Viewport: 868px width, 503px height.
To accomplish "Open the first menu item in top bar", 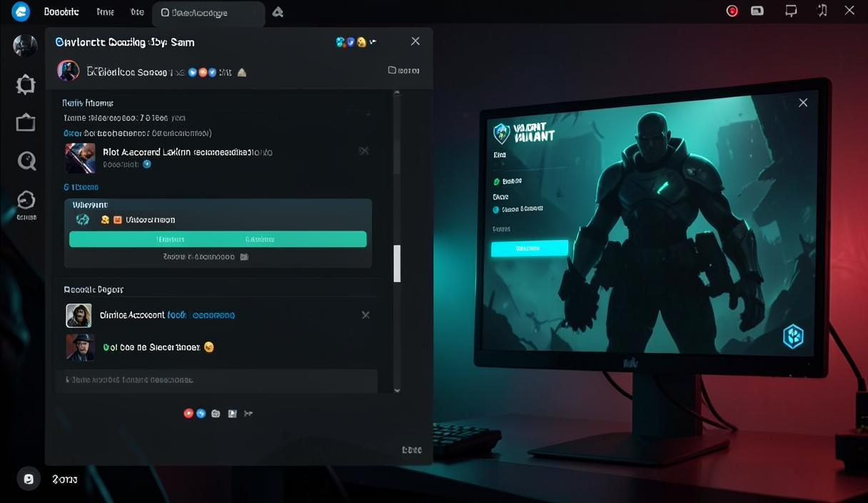I will point(61,12).
